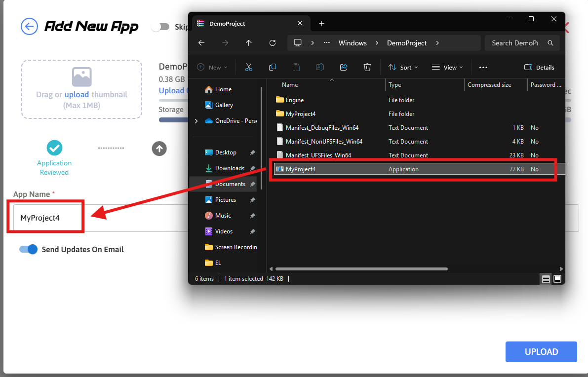Toggle the Skip switch near the title
The width and height of the screenshot is (588, 377).
(x=160, y=27)
